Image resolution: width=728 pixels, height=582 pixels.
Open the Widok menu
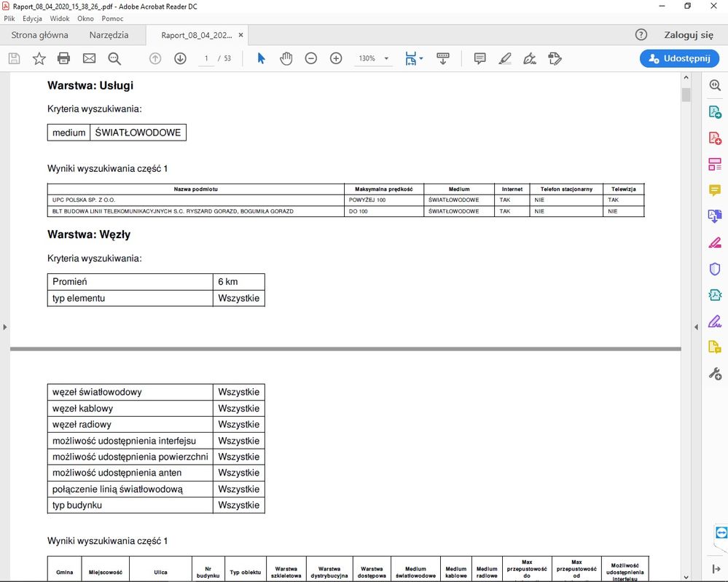pos(60,18)
